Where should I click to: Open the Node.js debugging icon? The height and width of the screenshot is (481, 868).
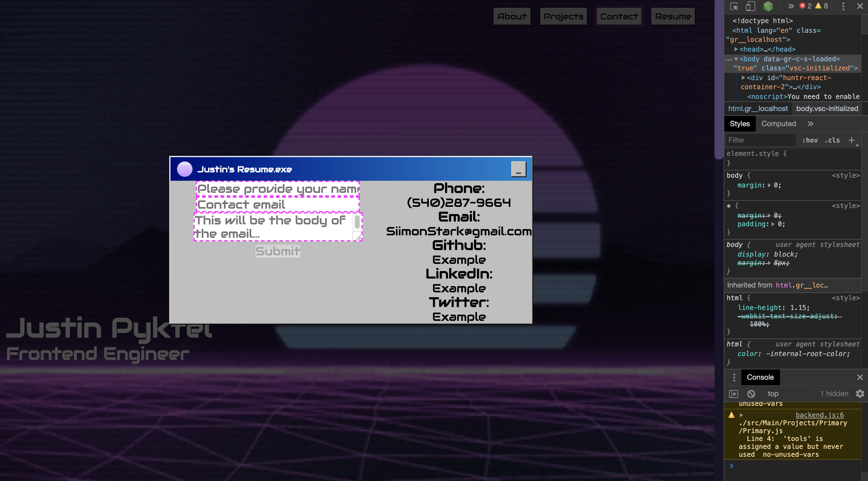(x=768, y=6)
